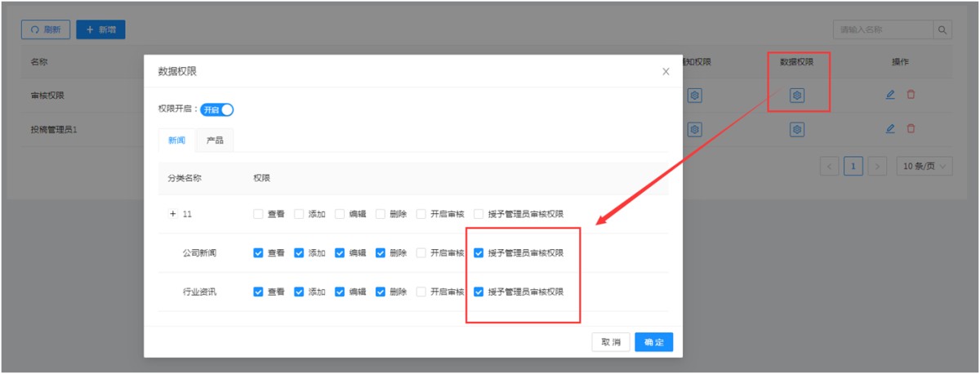
Task: Select the 新闻 tab
Action: coord(177,140)
